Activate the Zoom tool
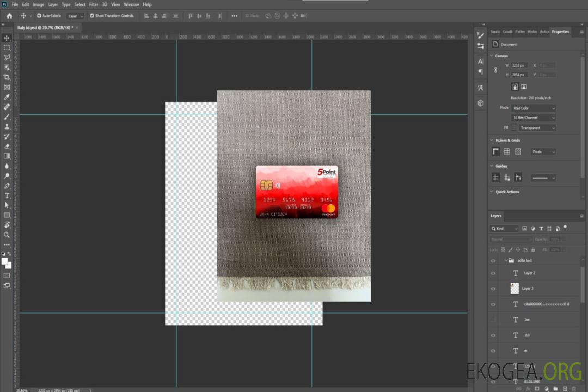This screenshot has width=588, height=392. [7, 235]
